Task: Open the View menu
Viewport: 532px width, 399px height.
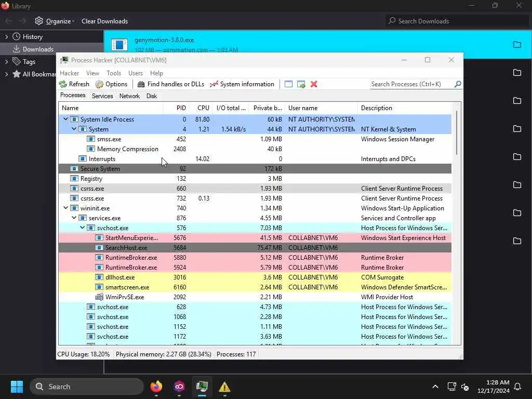Action: (x=92, y=73)
